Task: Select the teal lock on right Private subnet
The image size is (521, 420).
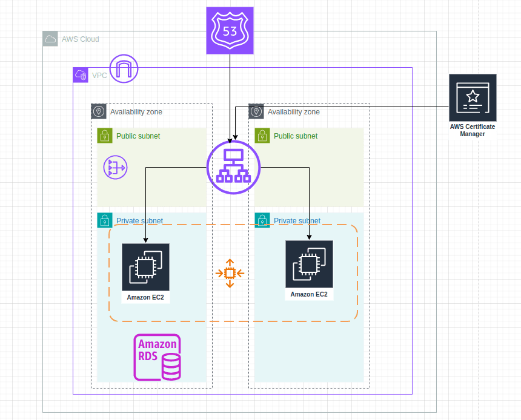Action: 262,220
